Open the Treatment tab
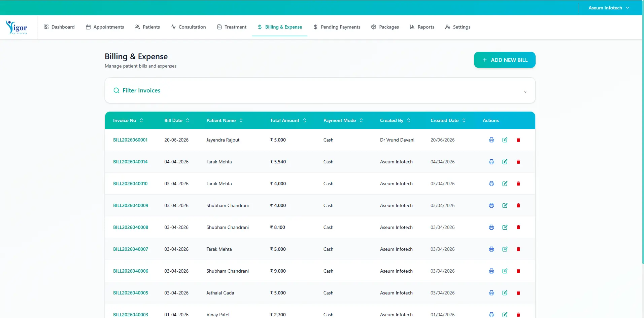This screenshot has width=644, height=318. (232, 27)
